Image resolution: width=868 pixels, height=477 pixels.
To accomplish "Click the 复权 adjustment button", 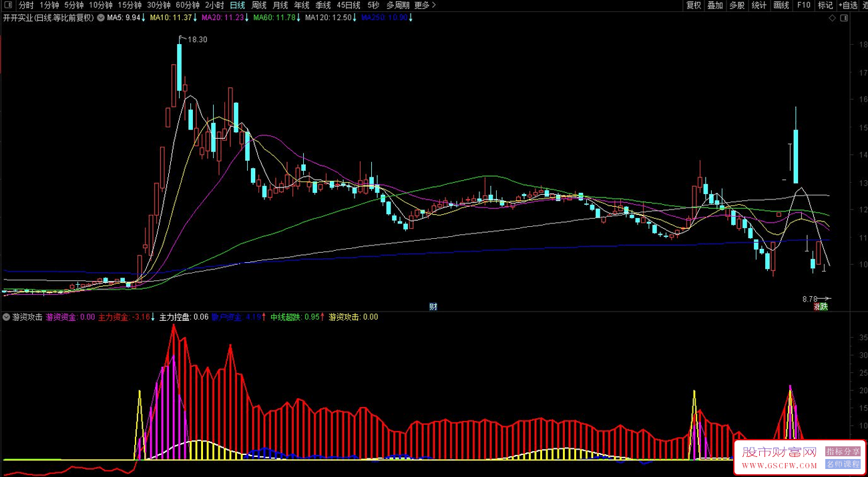I will (x=694, y=5).
